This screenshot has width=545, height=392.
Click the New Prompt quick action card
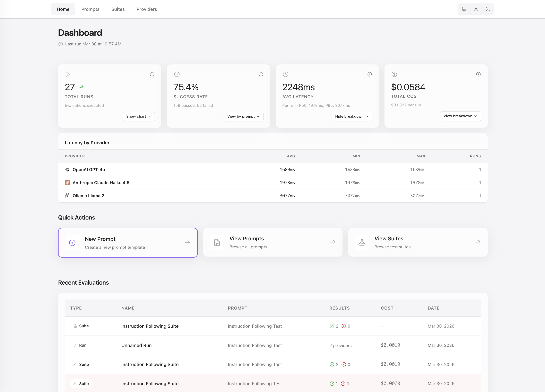coord(128,243)
